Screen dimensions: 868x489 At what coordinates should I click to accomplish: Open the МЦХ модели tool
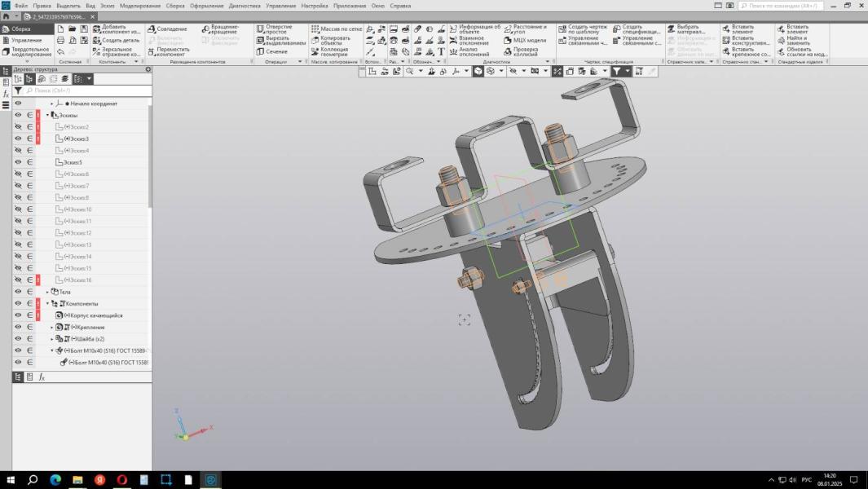525,41
